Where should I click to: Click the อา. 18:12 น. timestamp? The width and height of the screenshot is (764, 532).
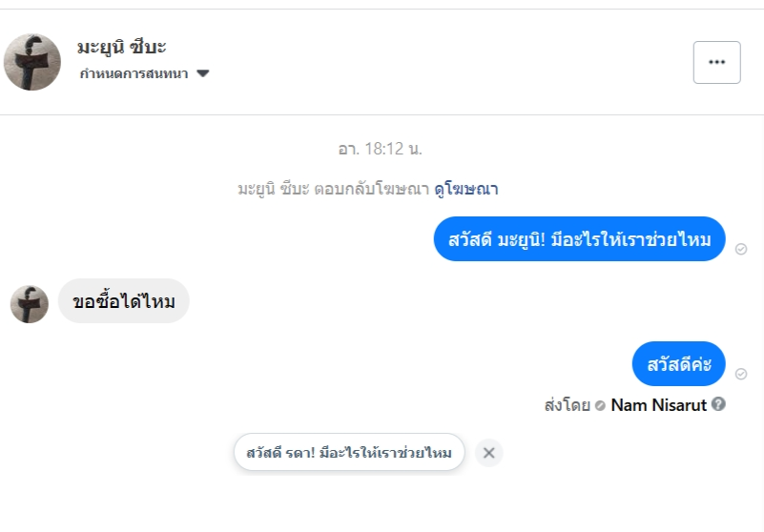pos(380,149)
